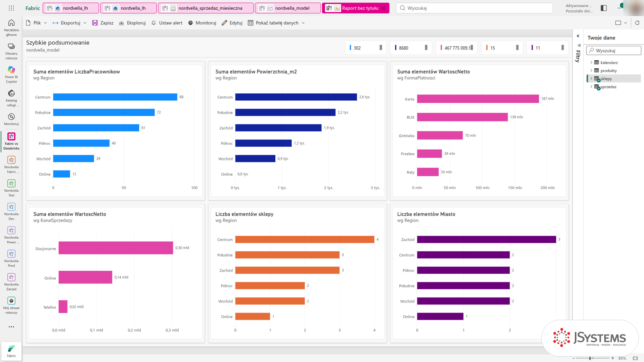This screenshot has height=362, width=644.
Task: Toggle the side pane layout icon
Action: click(x=604, y=8)
